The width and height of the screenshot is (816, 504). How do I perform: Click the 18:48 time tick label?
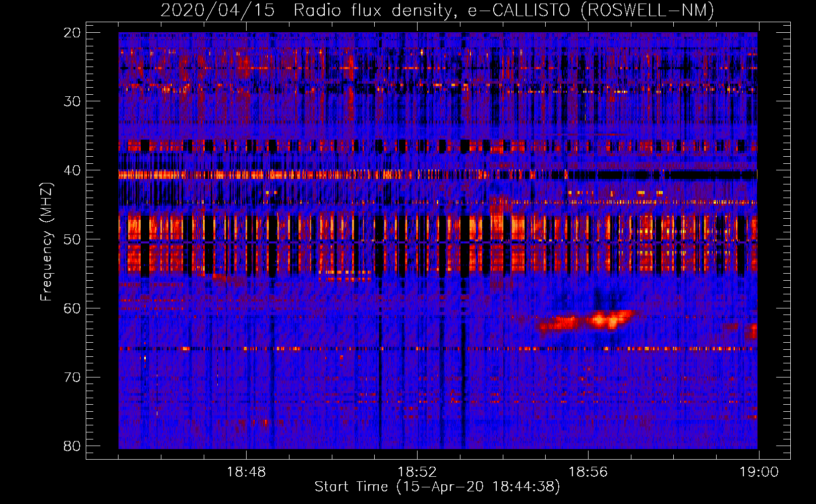(246, 472)
